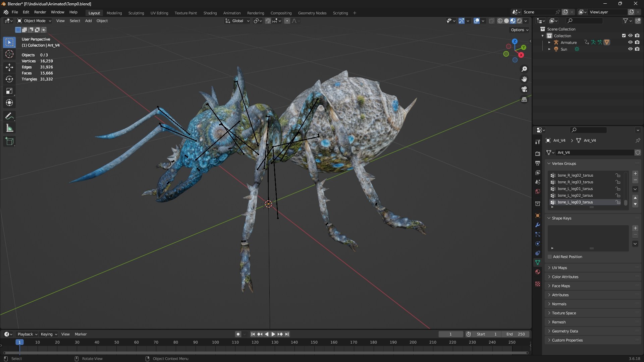
Task: Collapse the Vertex Groups panel
Action: click(563, 164)
